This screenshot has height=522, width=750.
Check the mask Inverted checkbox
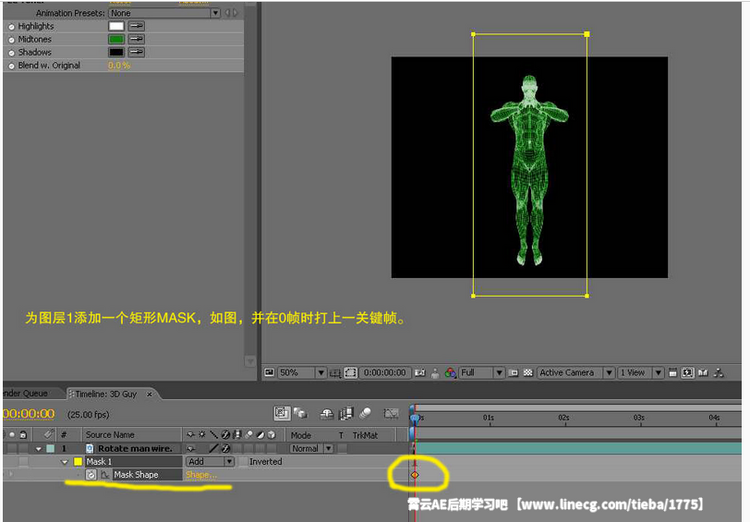point(243,462)
